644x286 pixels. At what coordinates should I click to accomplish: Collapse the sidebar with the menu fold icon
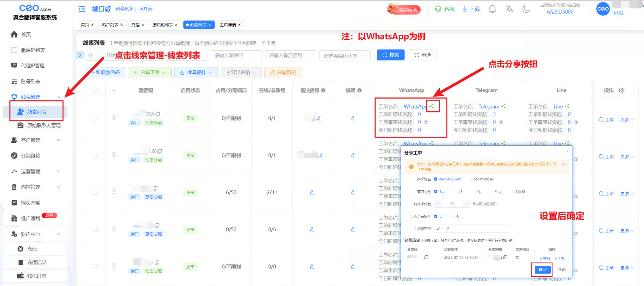[x=82, y=9]
